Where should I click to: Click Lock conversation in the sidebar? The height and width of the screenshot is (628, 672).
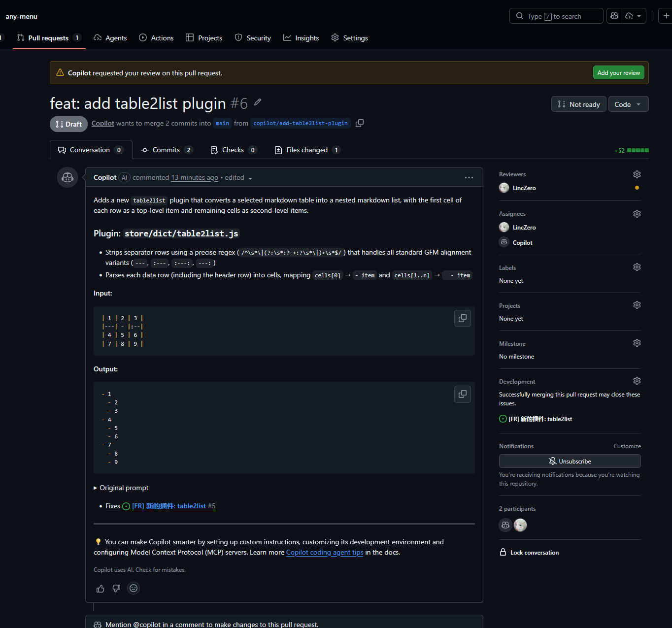point(530,552)
